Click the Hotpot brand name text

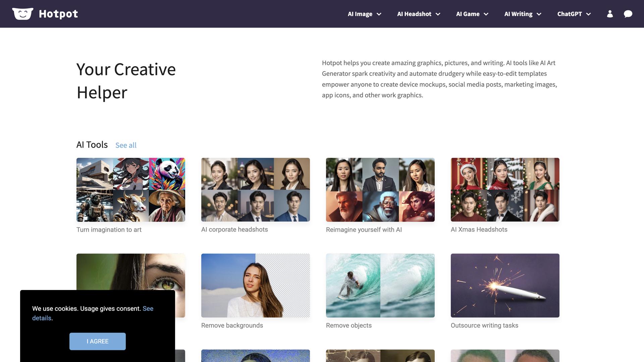[x=58, y=14]
